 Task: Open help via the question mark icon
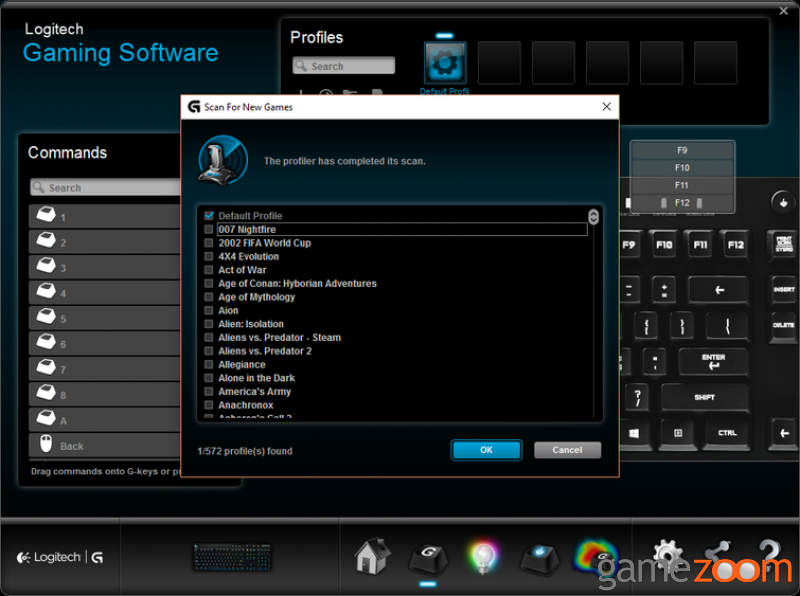pyautogui.click(x=769, y=555)
